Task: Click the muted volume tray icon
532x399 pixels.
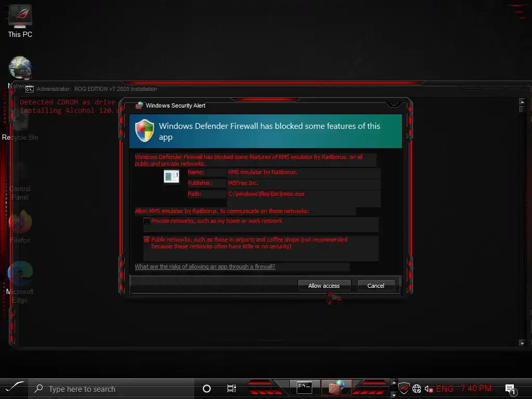Action: click(429, 389)
